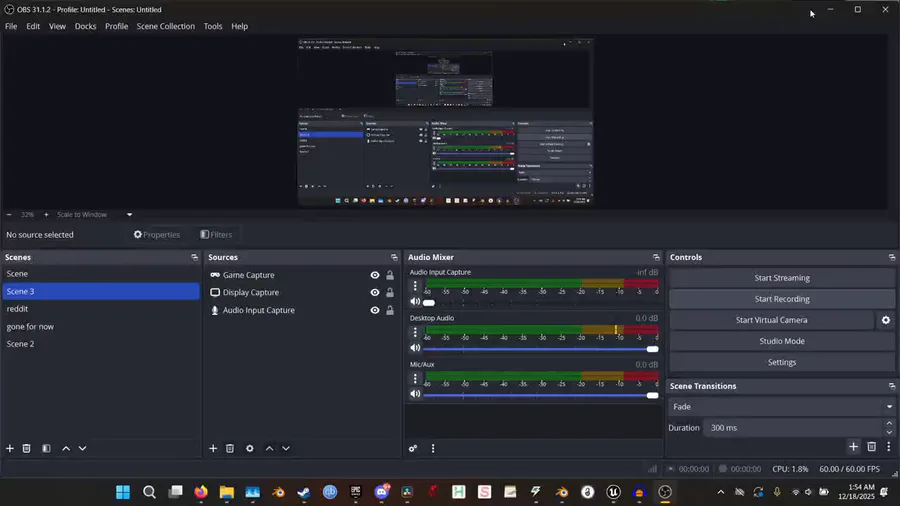The image size is (900, 506).
Task: Undock the Sources panel
Action: 394,257
